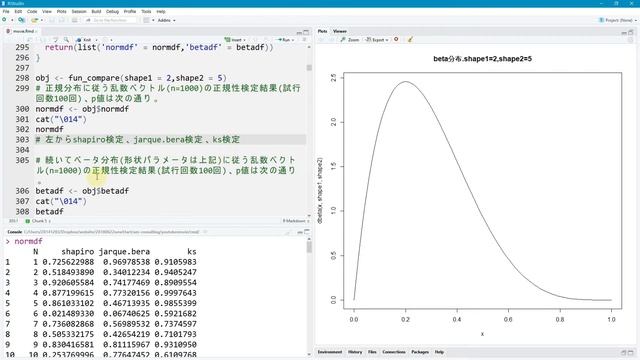Click the Zoom plot button
Image resolution: width=640 pixels, height=360 pixels.
[350, 40]
